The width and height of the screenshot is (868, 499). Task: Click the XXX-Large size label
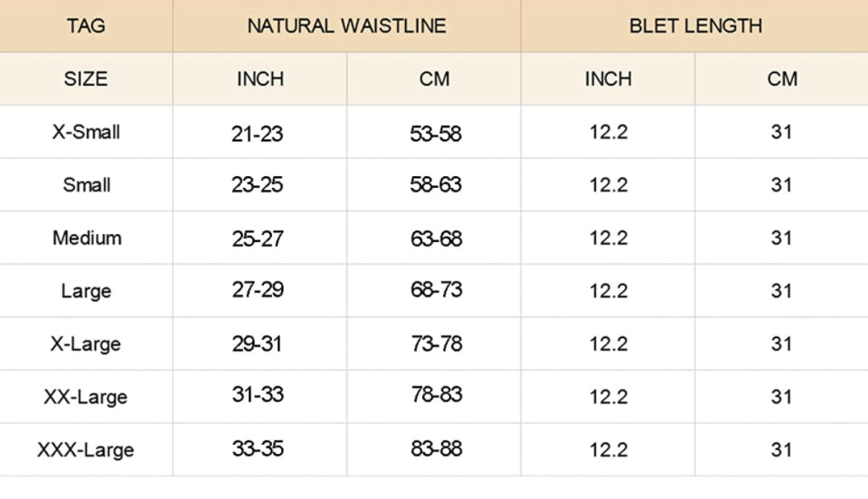coord(86,450)
